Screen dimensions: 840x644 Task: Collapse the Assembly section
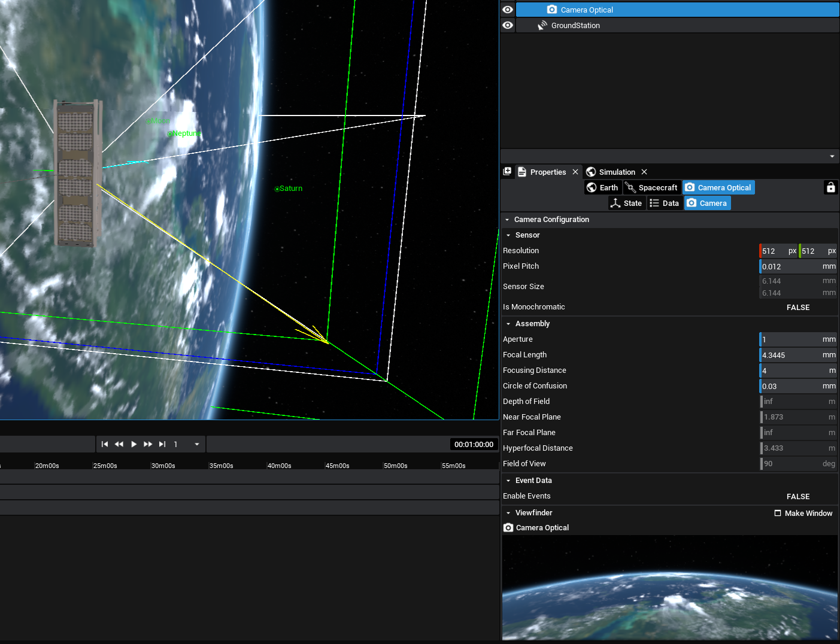pyautogui.click(x=508, y=324)
